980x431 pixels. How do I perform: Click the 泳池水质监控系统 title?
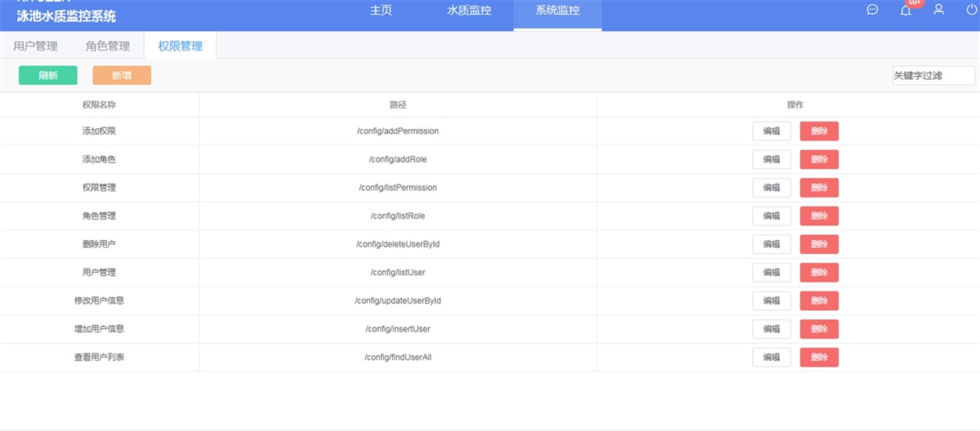(66, 16)
